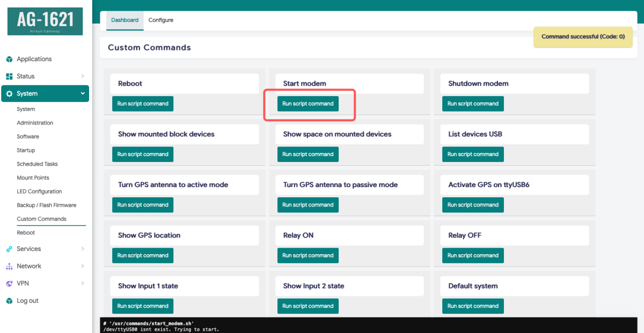The height and width of the screenshot is (333, 644).
Task: Click the Services icon in sidebar
Action: tap(9, 249)
